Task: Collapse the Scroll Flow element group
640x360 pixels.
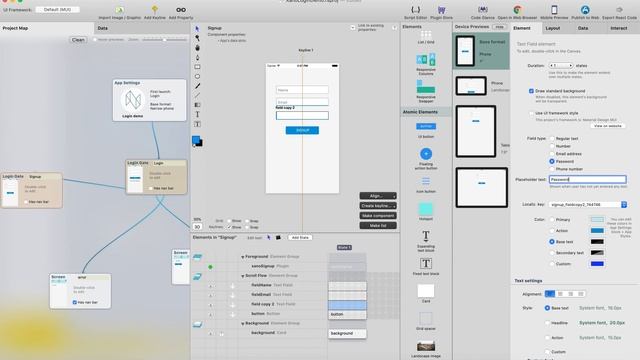Action: (x=242, y=276)
